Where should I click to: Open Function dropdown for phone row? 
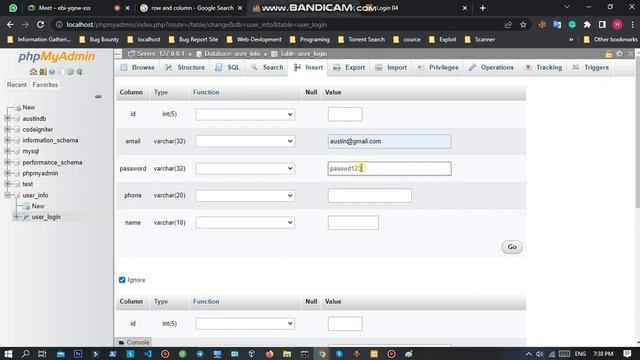(245, 196)
